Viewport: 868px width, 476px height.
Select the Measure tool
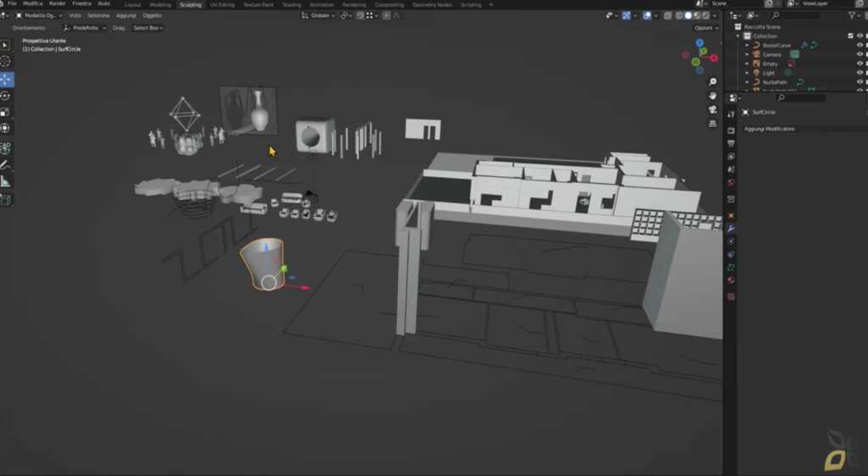pyautogui.click(x=6, y=181)
